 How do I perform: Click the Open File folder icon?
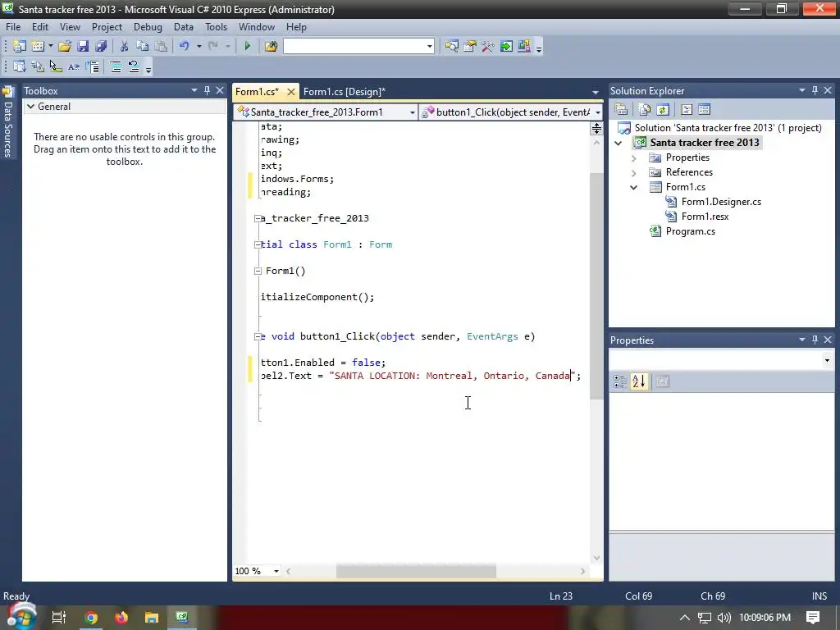click(65, 46)
